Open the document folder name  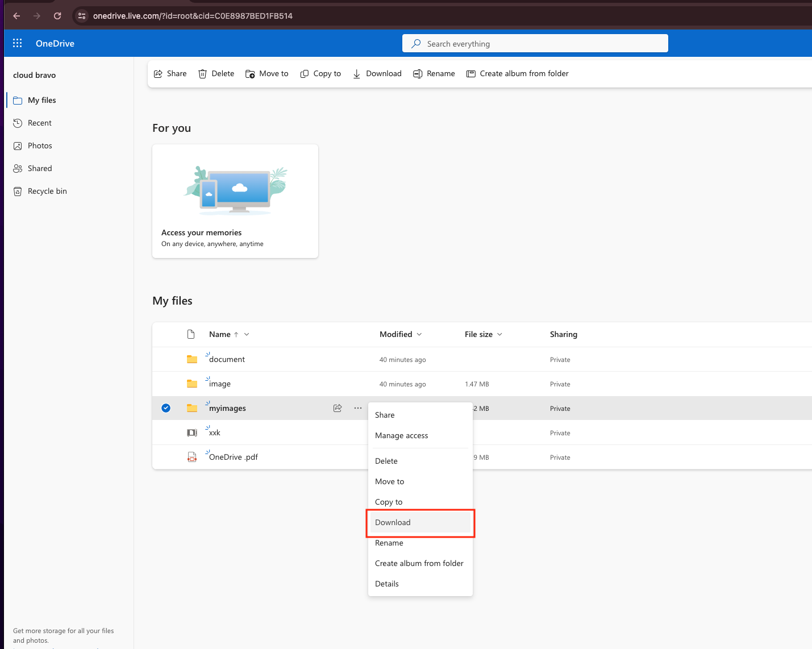[227, 359]
